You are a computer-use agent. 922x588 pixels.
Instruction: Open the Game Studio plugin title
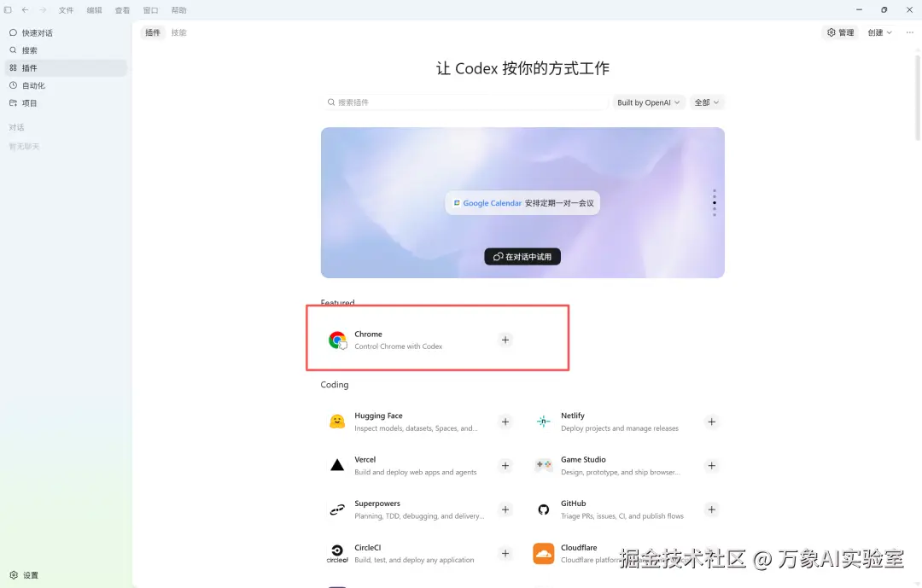(x=583, y=459)
